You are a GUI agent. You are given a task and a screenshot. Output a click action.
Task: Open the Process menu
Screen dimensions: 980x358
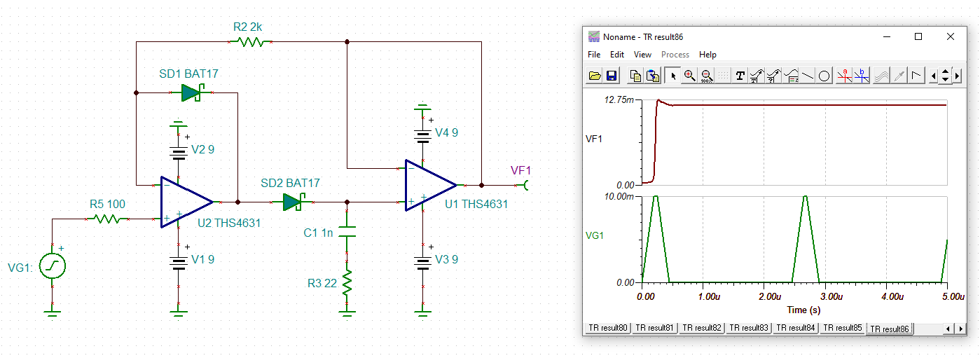click(675, 55)
